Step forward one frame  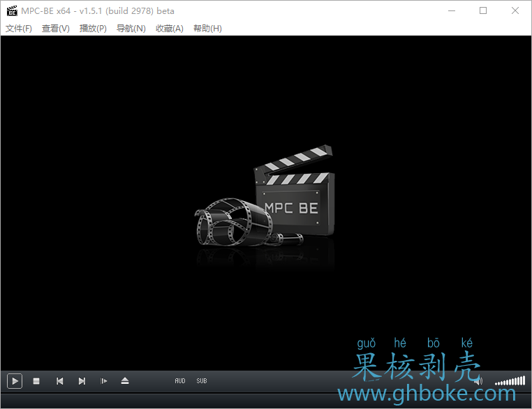click(104, 381)
